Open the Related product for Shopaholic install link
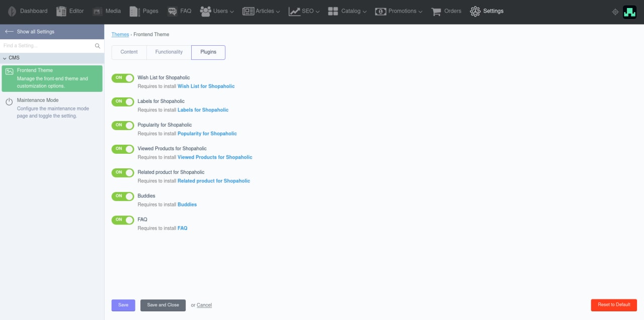This screenshot has width=644, height=320. coord(214,181)
